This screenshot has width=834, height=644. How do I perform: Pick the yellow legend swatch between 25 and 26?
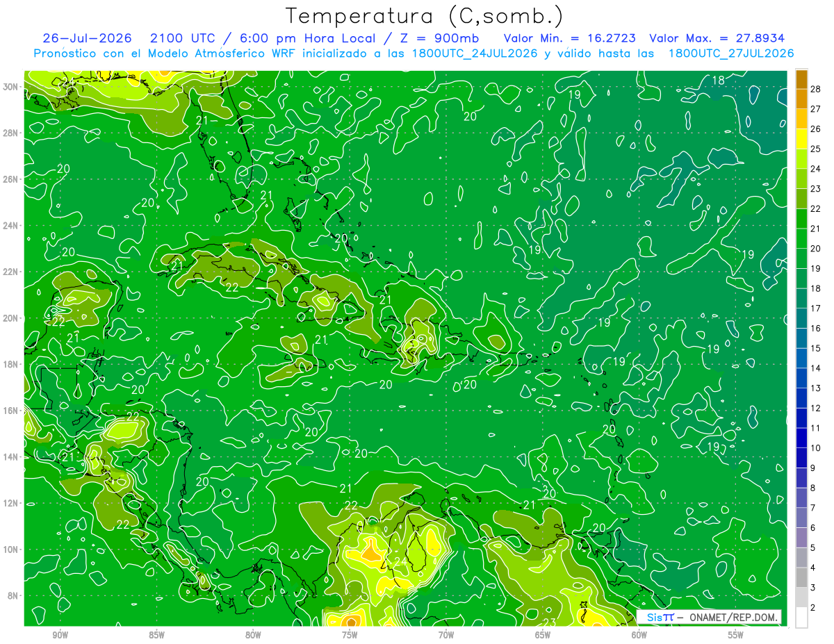801,139
